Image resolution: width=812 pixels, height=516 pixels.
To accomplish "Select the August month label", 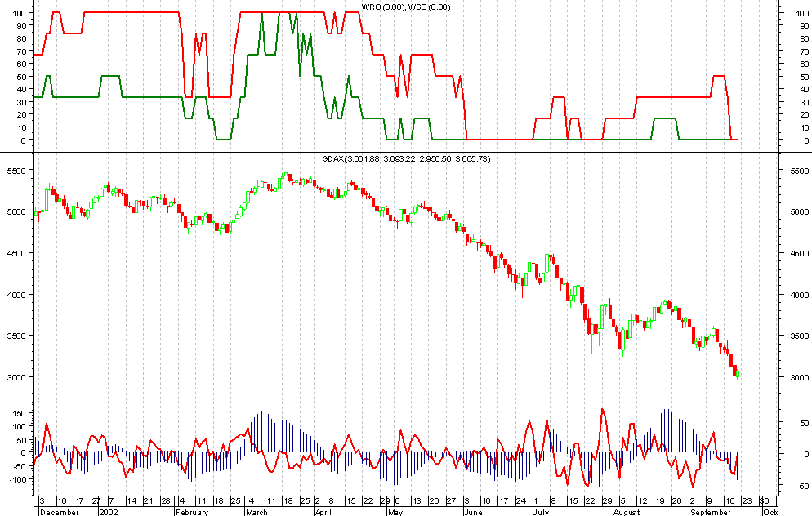I will (x=625, y=512).
